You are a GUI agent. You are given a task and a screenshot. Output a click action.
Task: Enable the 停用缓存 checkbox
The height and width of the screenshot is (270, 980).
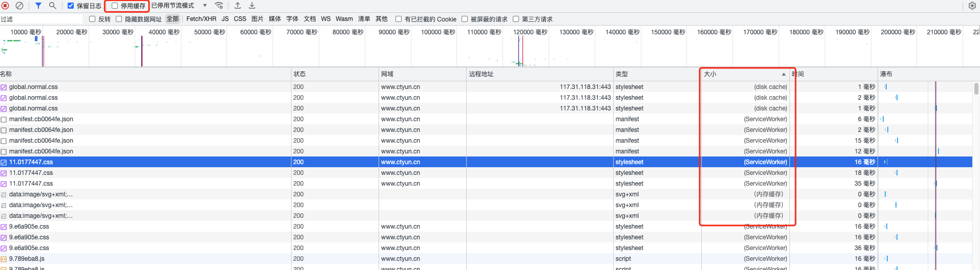tap(115, 6)
